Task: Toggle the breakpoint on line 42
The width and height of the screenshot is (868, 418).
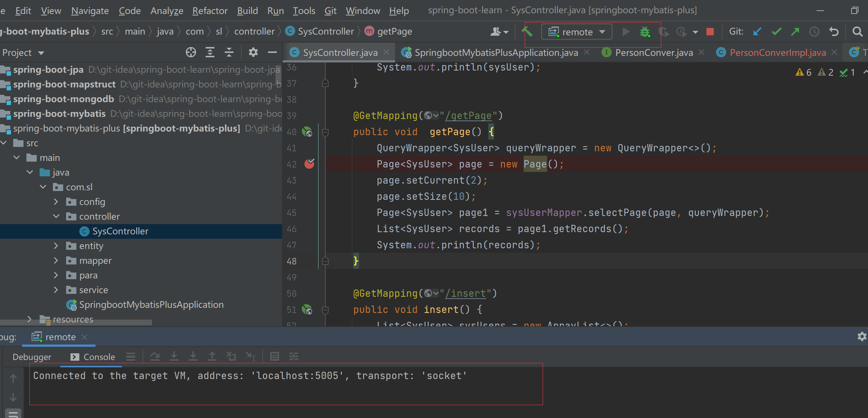Action: [x=310, y=164]
